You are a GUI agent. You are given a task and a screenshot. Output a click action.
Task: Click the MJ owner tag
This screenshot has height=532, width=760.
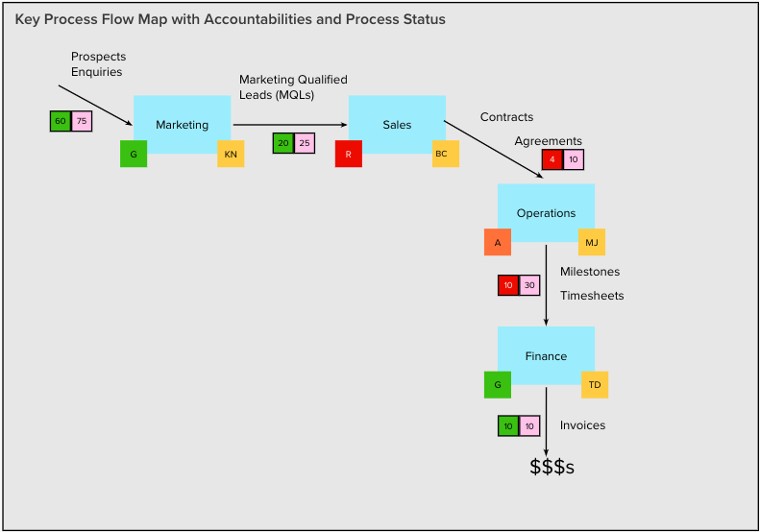click(591, 242)
